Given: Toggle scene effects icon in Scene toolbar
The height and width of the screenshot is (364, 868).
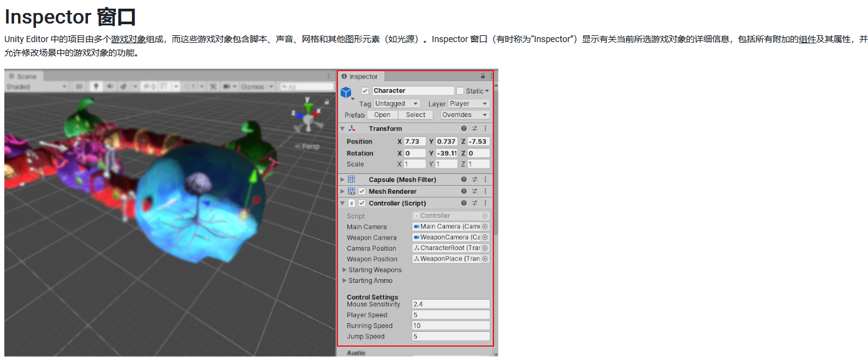Looking at the screenshot, I should [123, 87].
